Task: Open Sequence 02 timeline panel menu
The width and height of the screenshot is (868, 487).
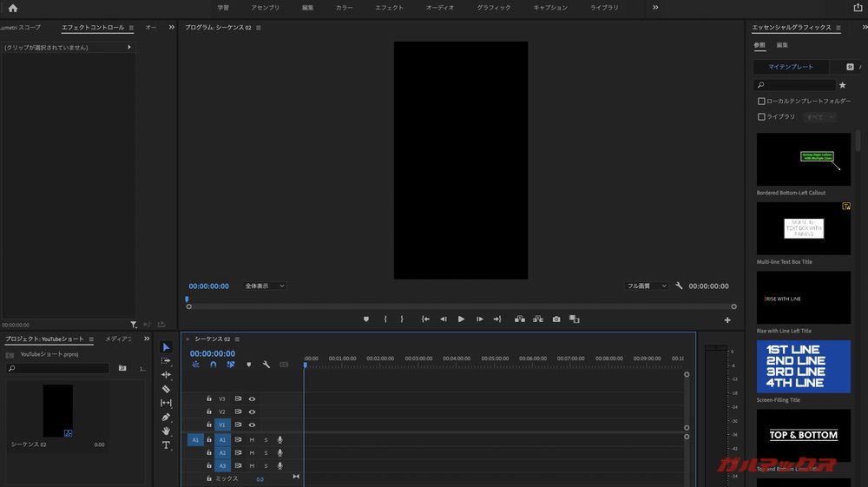Action: [x=237, y=339]
